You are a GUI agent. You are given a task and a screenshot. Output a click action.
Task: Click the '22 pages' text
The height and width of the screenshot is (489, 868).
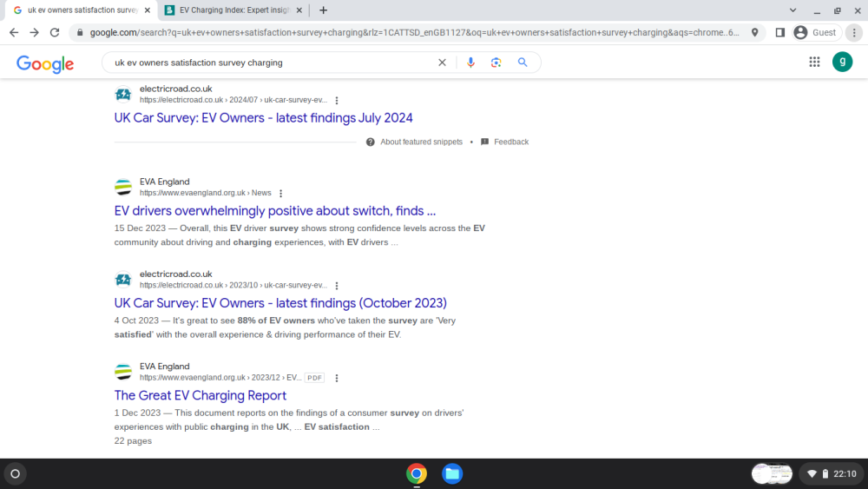click(x=133, y=441)
